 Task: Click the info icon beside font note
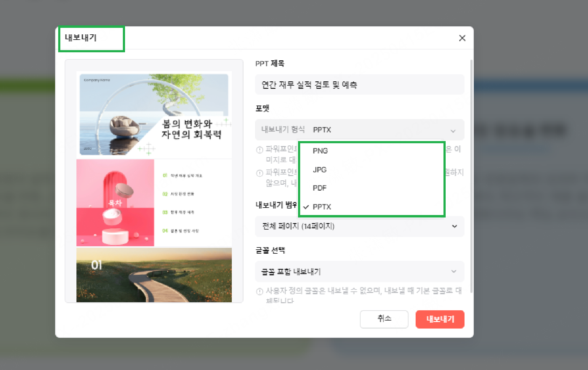[259, 291]
